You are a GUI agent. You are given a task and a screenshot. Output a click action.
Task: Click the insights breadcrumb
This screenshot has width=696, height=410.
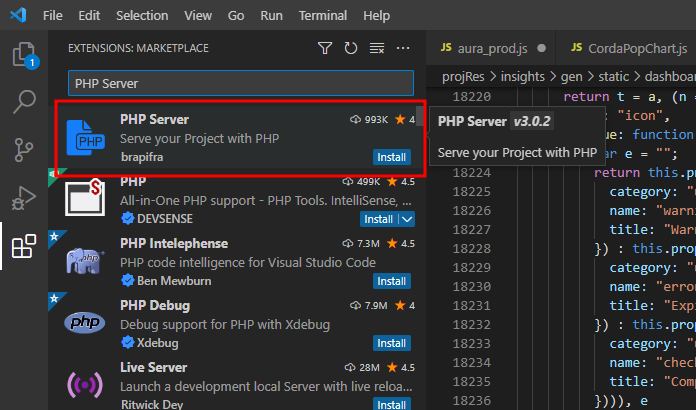point(522,77)
